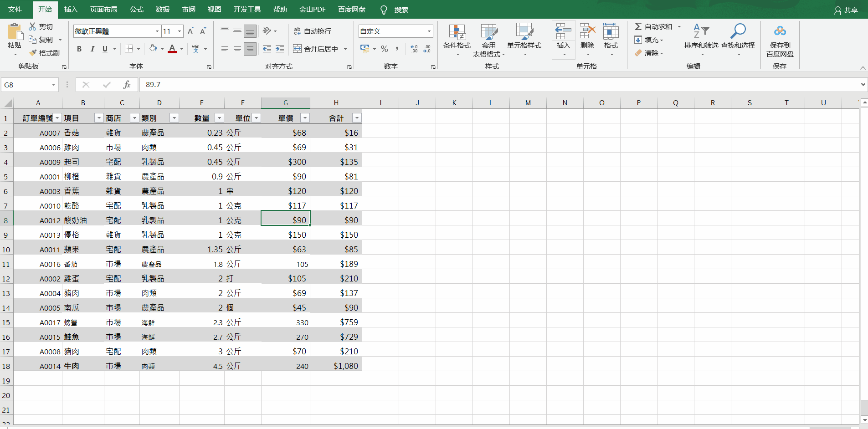Toggle Wrap Text (自动换行)
Viewport: 868px width, 429px height.
(x=313, y=31)
